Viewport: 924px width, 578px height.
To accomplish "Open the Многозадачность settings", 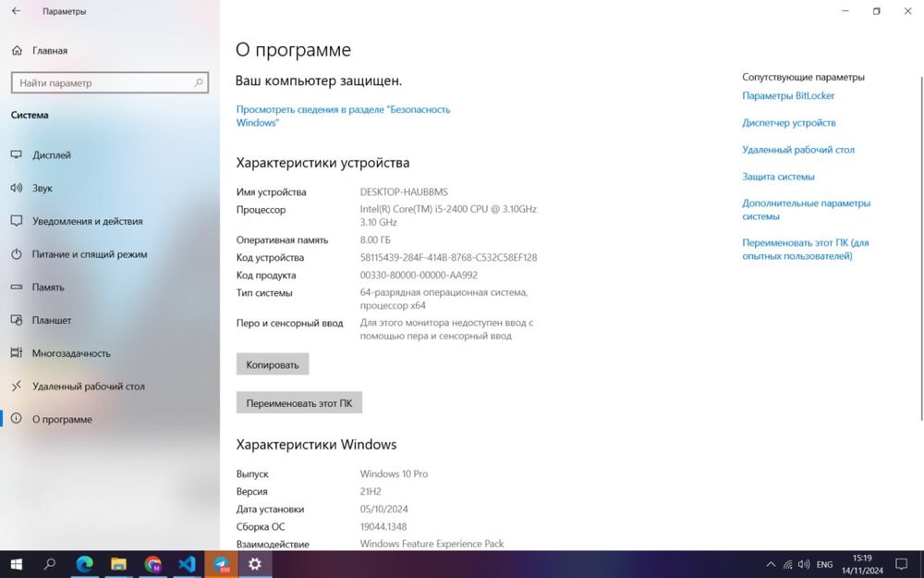I will (x=110, y=353).
